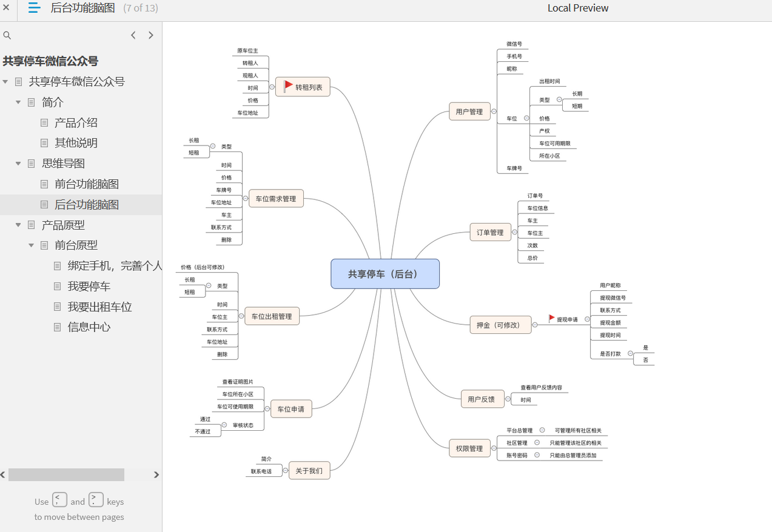Click the red flag beside 提现申请
The image size is (772, 532).
point(552,318)
